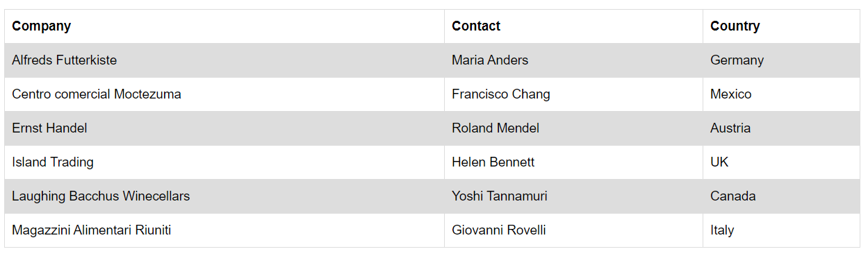Click the Ernst Handel company cell
Screen dimensions: 868x256
pyautogui.click(x=224, y=128)
